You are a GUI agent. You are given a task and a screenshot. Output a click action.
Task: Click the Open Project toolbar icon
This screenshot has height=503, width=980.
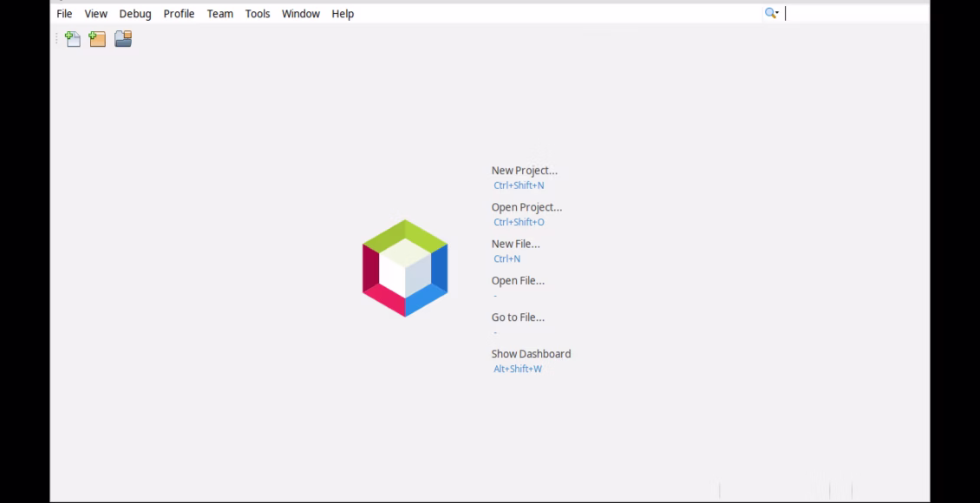(x=122, y=38)
